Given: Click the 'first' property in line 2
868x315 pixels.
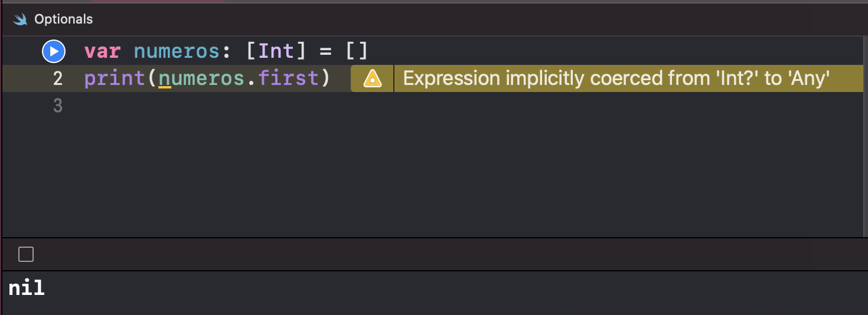Looking at the screenshot, I should click(288, 78).
